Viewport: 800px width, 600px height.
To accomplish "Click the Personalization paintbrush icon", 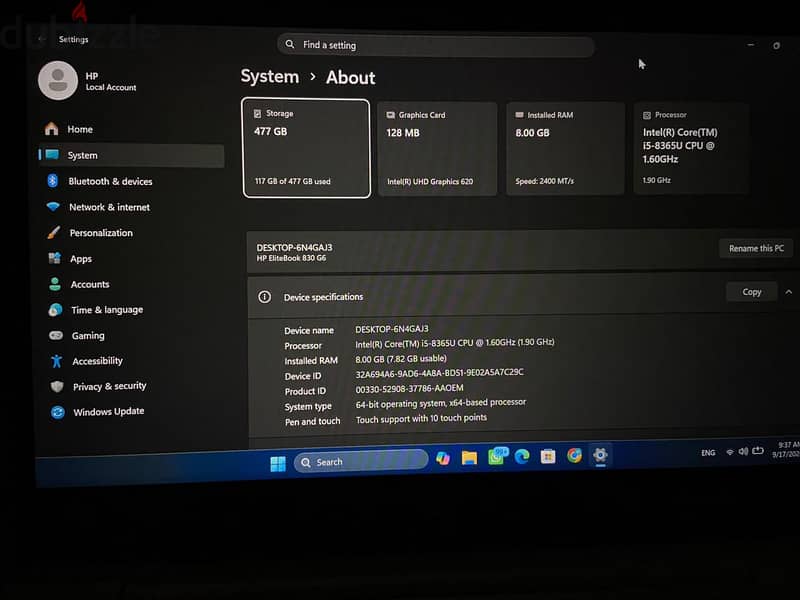I will (x=54, y=233).
